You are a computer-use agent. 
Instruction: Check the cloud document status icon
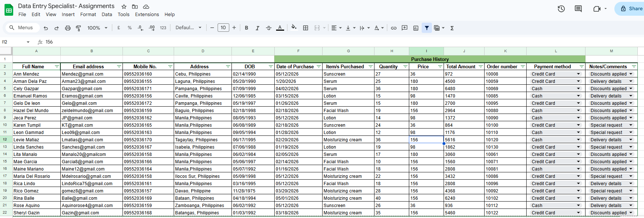click(146, 7)
